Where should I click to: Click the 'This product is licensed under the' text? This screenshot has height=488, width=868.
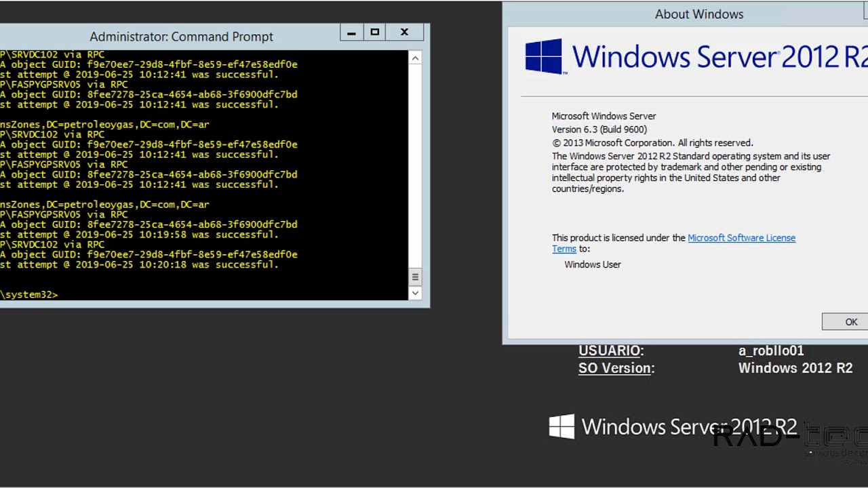(x=618, y=238)
